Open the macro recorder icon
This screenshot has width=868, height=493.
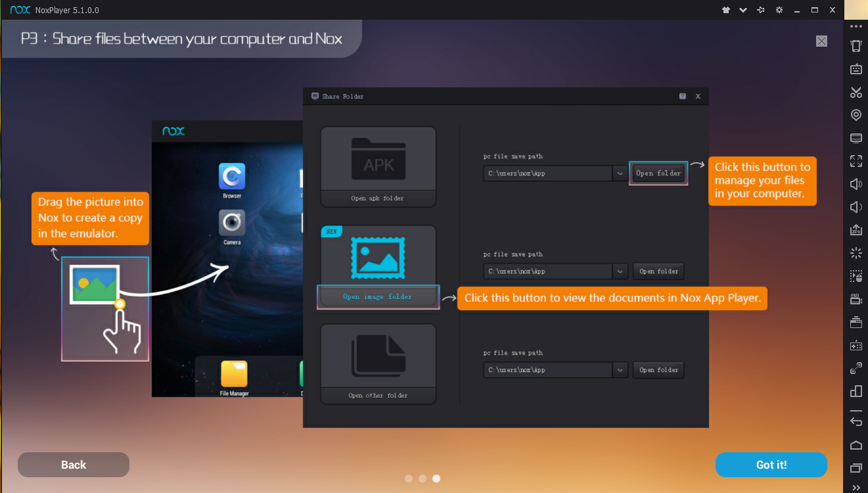(x=856, y=276)
